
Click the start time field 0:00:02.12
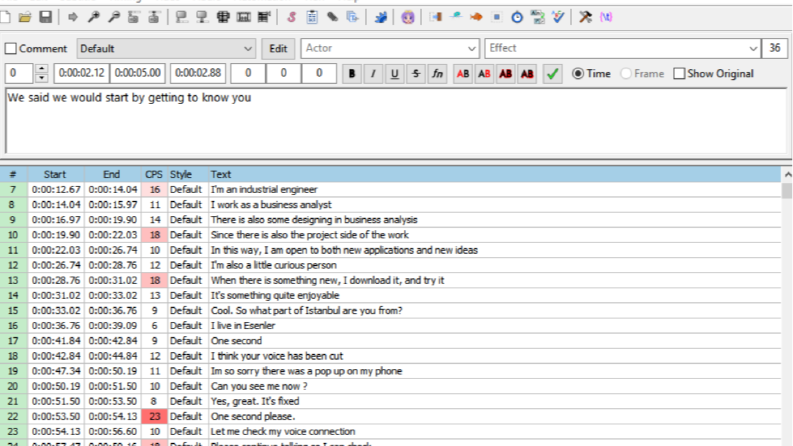[x=81, y=73]
